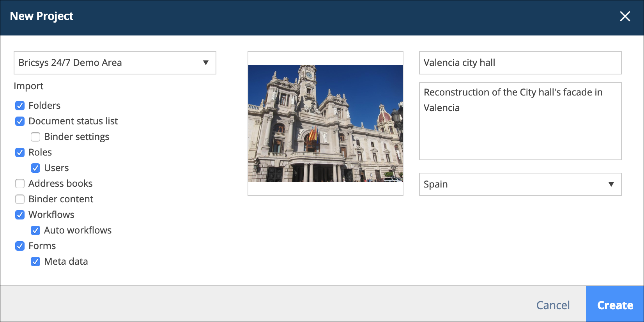
Task: Toggle the Forms checkbox
Action: click(x=20, y=246)
